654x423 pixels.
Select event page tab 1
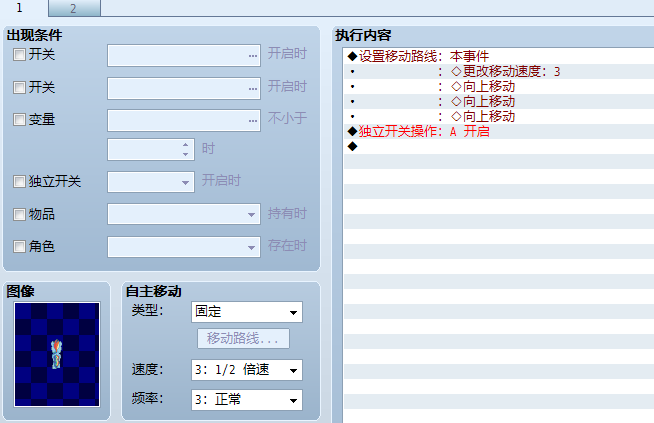[21, 8]
